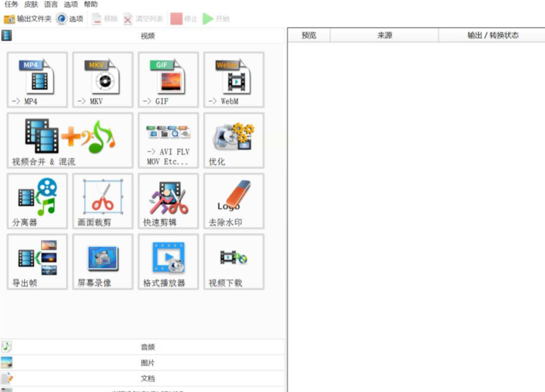Open the 皮肤 skin menu
Image resolution: width=545 pixels, height=392 pixels.
pyautogui.click(x=31, y=4)
